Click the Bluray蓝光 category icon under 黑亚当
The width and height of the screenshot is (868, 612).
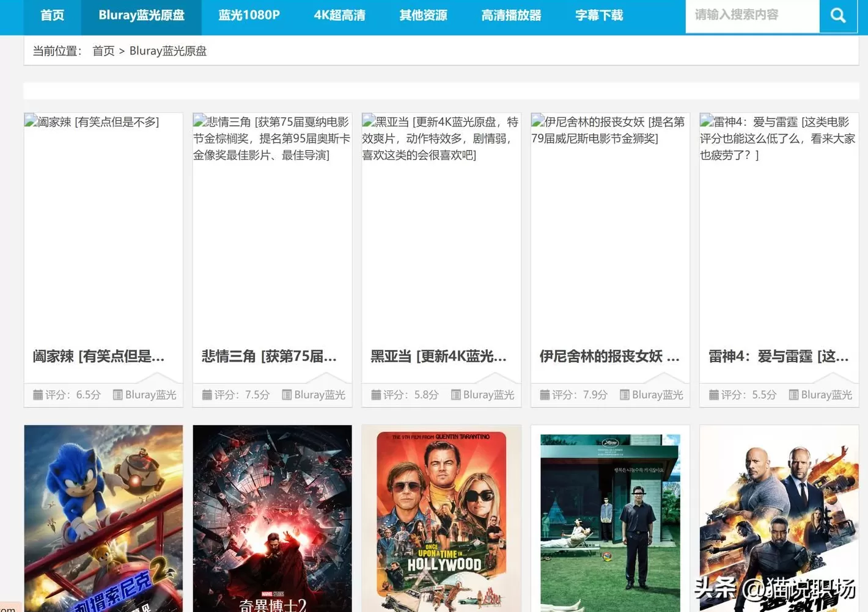[455, 395]
